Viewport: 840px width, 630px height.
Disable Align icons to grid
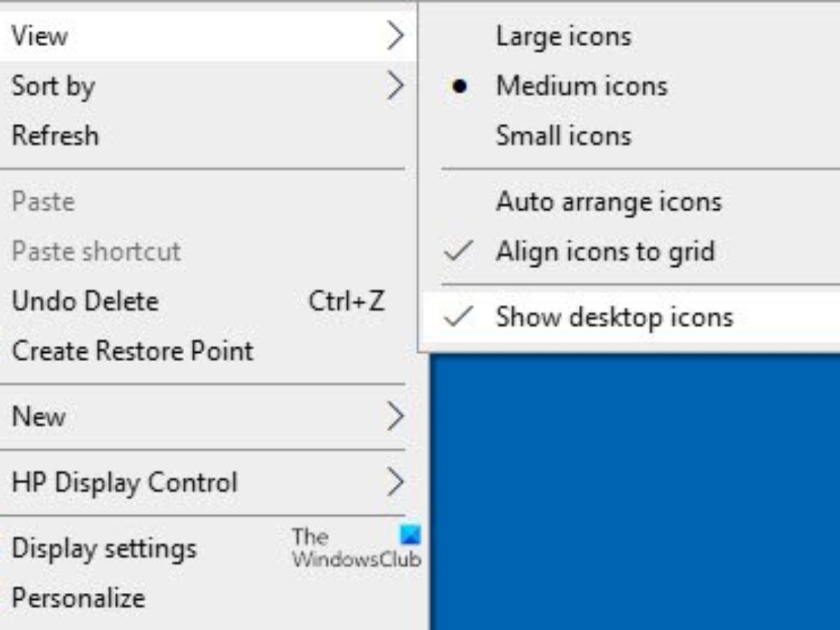tap(605, 251)
